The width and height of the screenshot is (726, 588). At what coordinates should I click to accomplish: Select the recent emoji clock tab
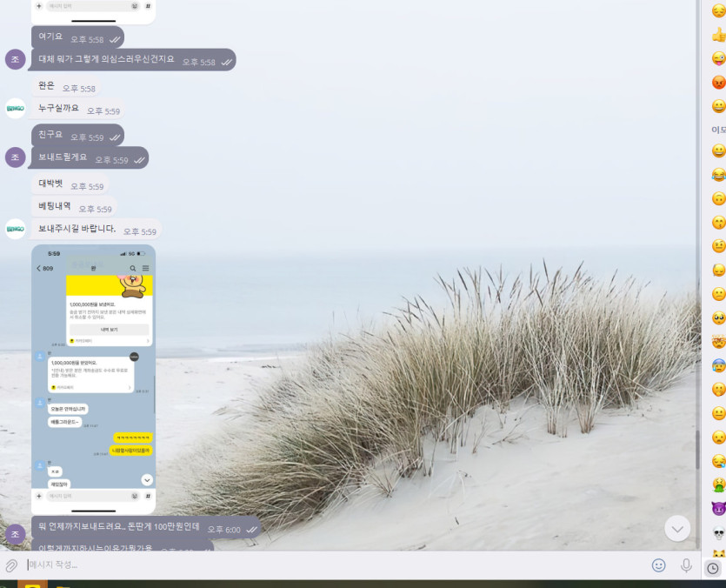point(713,568)
